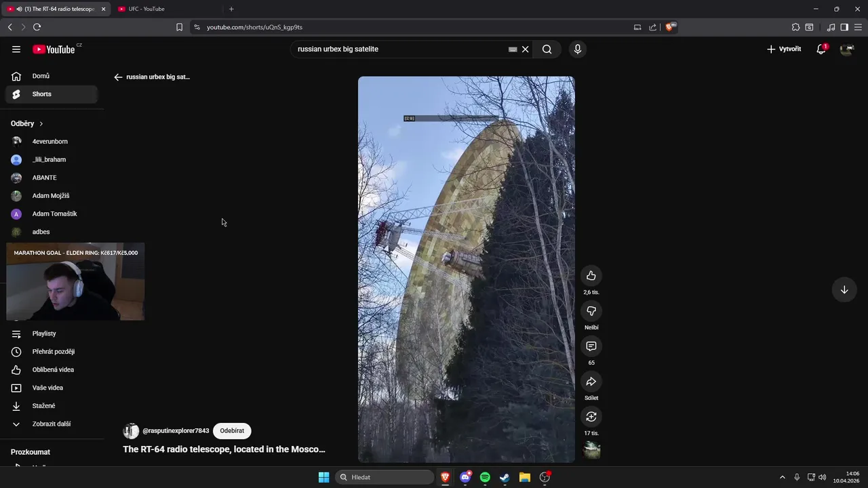Viewport: 868px width, 488px height.
Task: Open File Explorer from the taskbar
Action: tap(524, 477)
